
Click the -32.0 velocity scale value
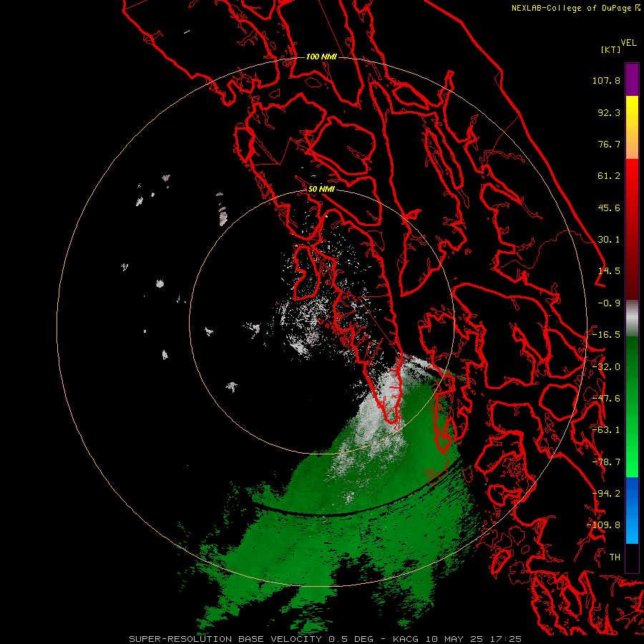point(606,367)
